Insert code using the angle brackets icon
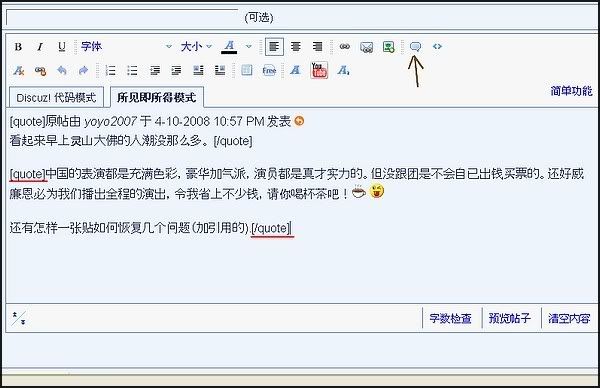 pyautogui.click(x=437, y=47)
